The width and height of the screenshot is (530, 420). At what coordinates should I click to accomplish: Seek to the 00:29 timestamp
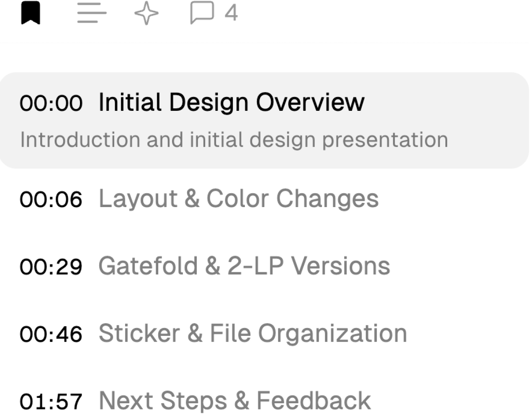51,267
